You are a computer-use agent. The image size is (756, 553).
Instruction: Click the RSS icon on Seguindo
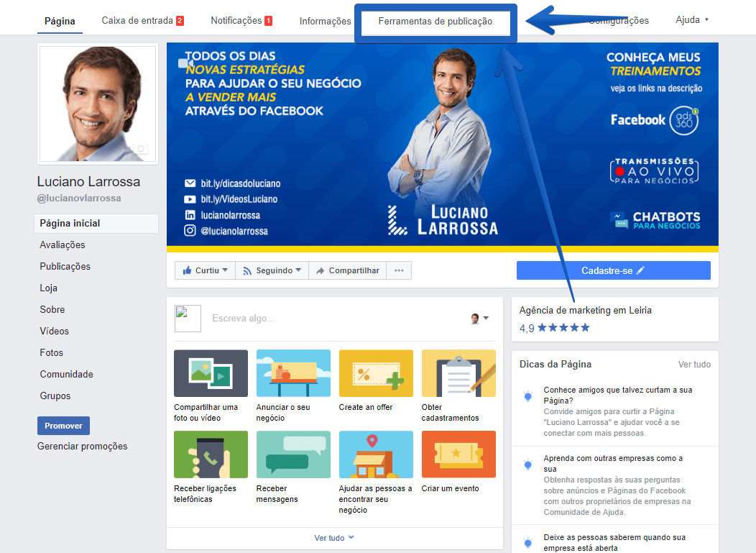point(247,271)
